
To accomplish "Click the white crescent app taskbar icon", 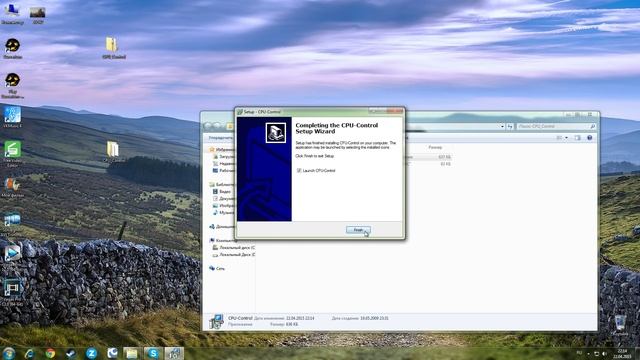I will point(112,353).
